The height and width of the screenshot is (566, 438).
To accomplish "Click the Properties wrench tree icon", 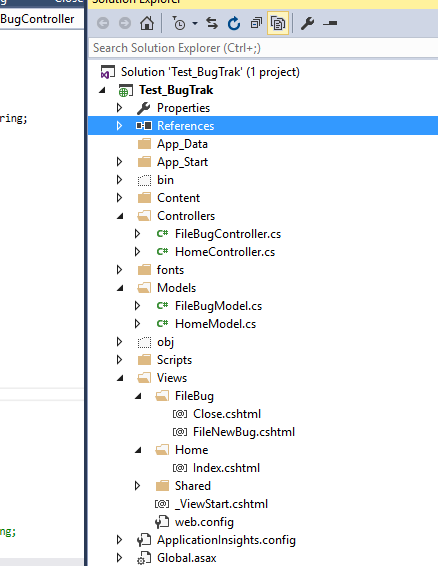I will (x=144, y=108).
